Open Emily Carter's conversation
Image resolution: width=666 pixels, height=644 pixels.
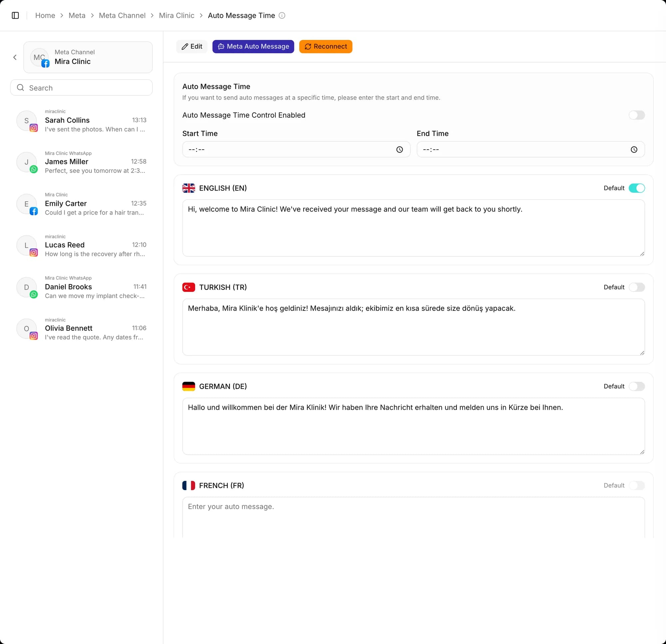click(x=82, y=204)
